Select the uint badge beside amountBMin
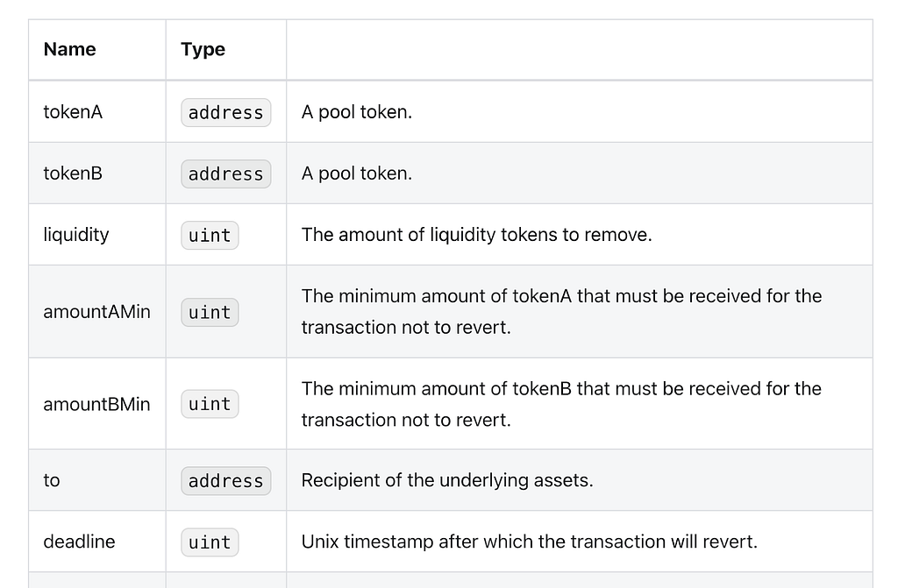This screenshot has width=898, height=588. click(210, 404)
